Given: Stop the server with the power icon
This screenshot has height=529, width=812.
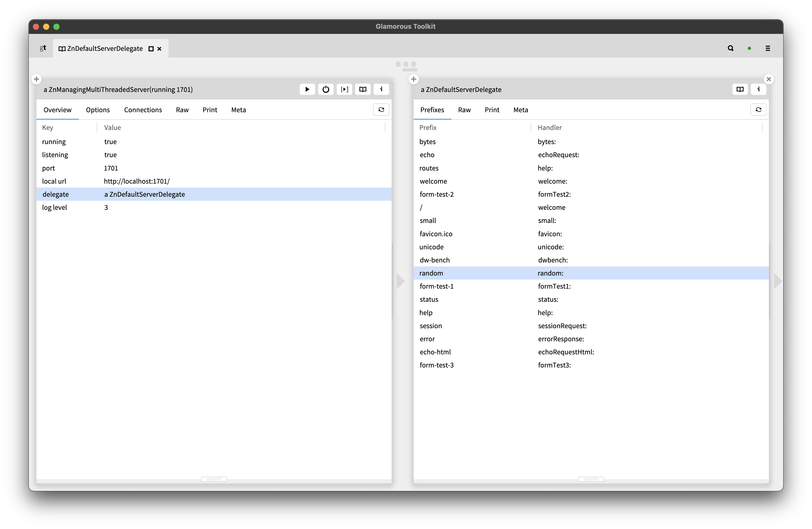Looking at the screenshot, I should 326,89.
